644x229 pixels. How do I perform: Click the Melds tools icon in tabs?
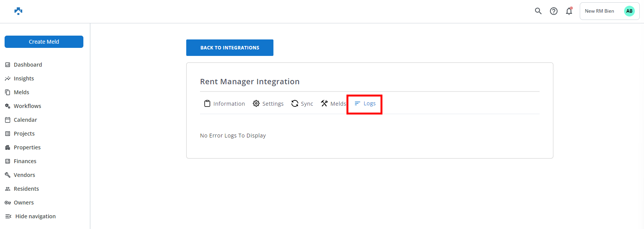tap(324, 103)
